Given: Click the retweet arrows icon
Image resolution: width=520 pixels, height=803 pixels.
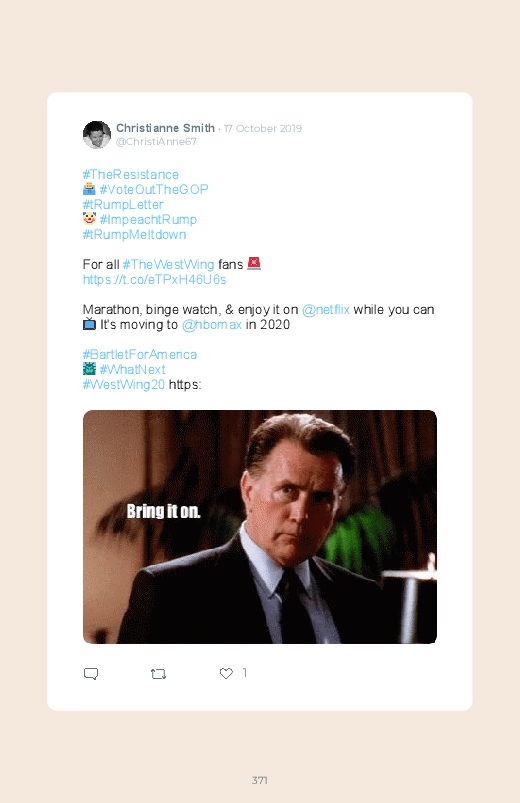Looking at the screenshot, I should (158, 674).
